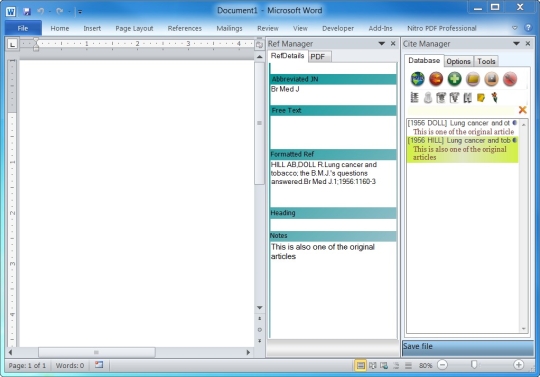Click the flower pin icon in Cite Manager
The height and width of the screenshot is (377, 540).
click(495, 97)
